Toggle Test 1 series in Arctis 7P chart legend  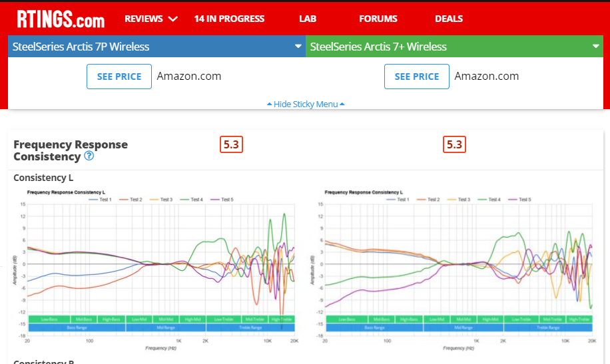[101, 200]
